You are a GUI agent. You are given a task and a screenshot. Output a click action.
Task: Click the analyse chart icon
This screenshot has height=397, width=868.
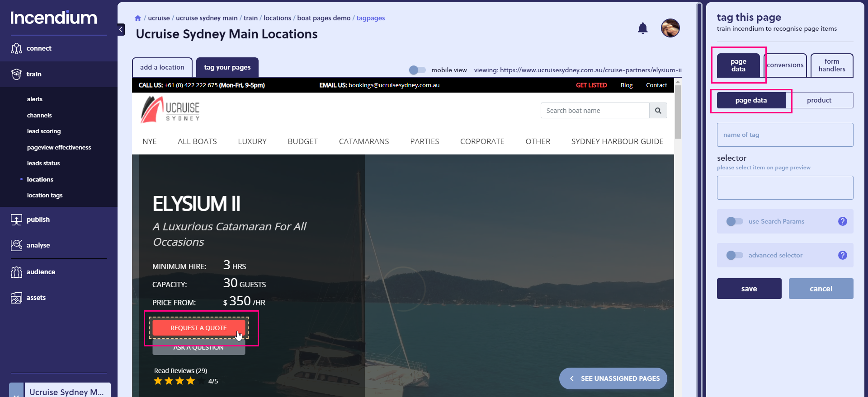click(x=16, y=245)
